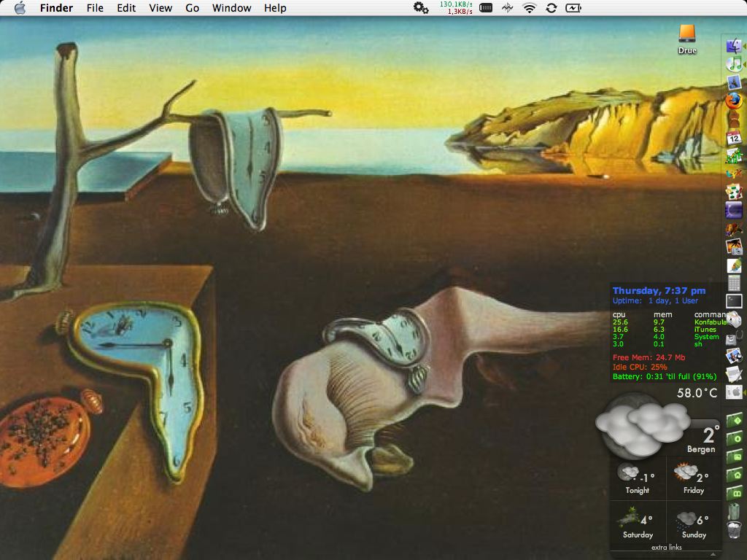Select the Sunday forecast tile

[693, 522]
